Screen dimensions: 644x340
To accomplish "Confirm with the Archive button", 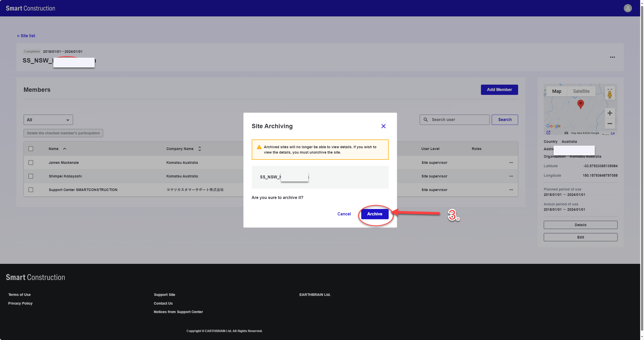I will point(375,214).
